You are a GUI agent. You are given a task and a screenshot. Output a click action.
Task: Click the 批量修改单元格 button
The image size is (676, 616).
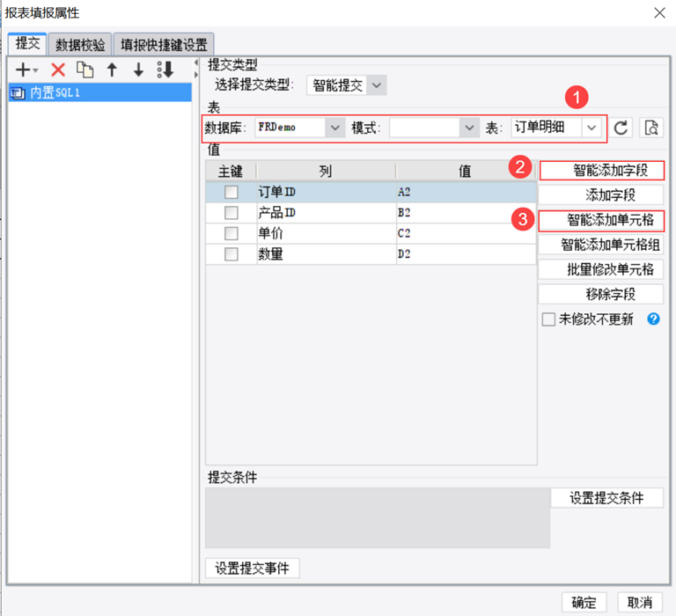click(x=601, y=269)
